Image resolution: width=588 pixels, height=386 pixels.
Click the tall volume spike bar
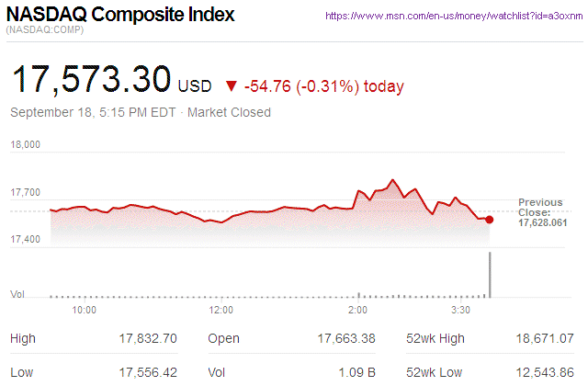[x=490, y=274]
